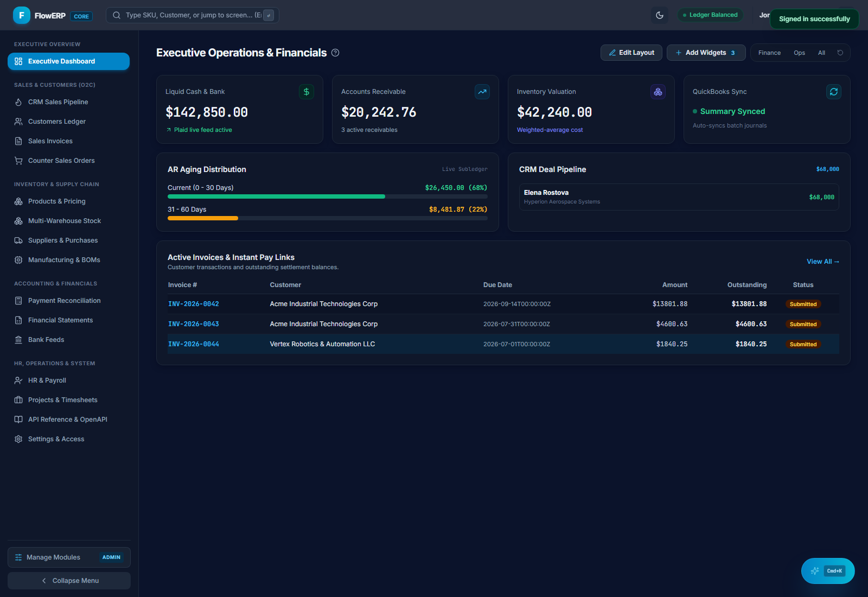This screenshot has width=868, height=597.
Task: Click the CRM Sales Pipeline flame icon
Action: tap(18, 102)
